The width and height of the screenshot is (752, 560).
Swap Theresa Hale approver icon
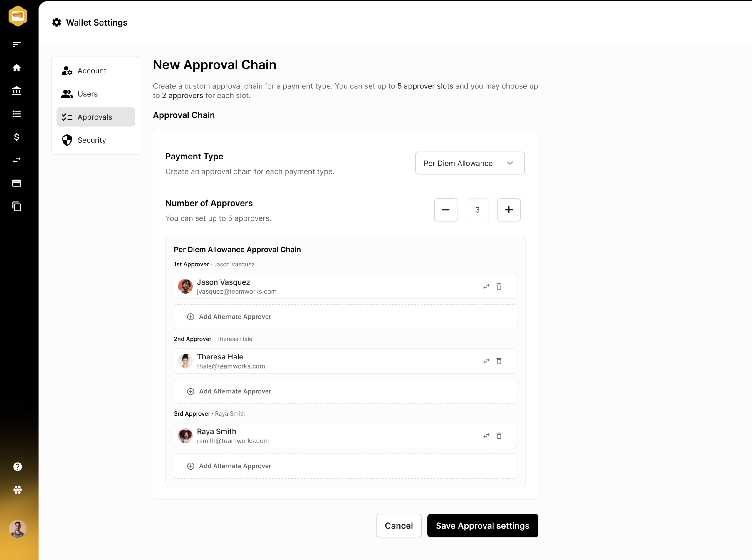(486, 361)
